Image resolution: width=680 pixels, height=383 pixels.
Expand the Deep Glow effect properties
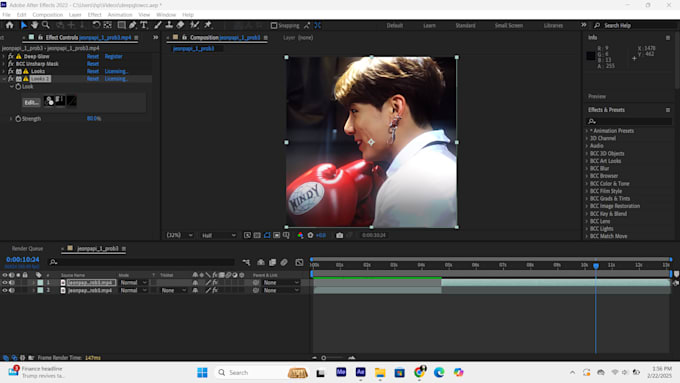pyautogui.click(x=4, y=56)
